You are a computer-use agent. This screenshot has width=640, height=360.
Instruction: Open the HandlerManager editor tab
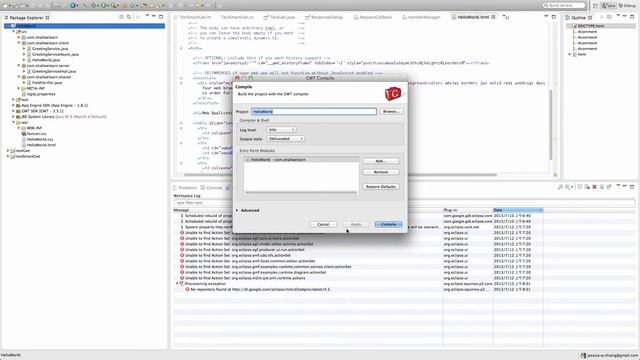click(x=421, y=17)
